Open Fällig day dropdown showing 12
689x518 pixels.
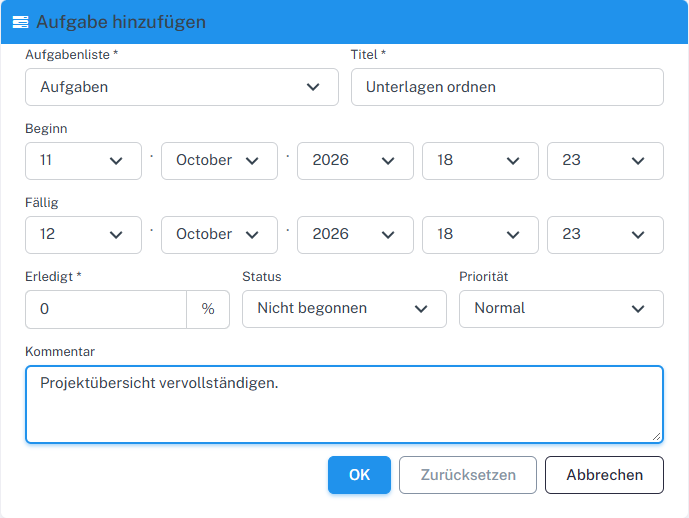point(83,235)
